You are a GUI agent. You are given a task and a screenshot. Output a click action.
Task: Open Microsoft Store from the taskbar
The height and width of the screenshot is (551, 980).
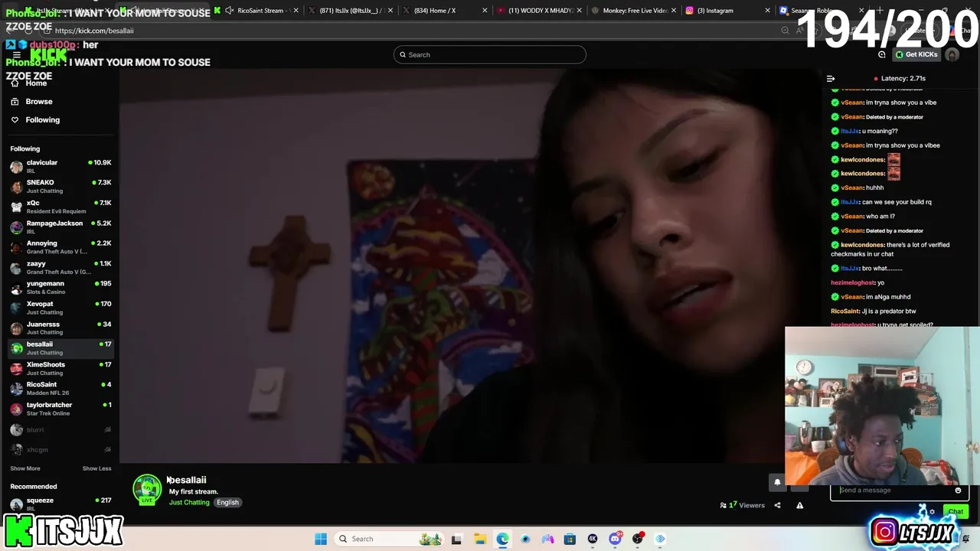pos(570,539)
